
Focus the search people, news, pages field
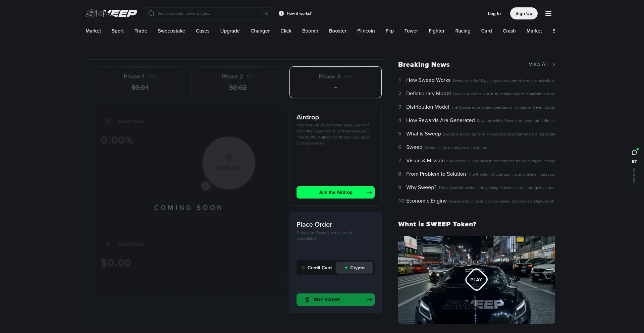(x=209, y=13)
